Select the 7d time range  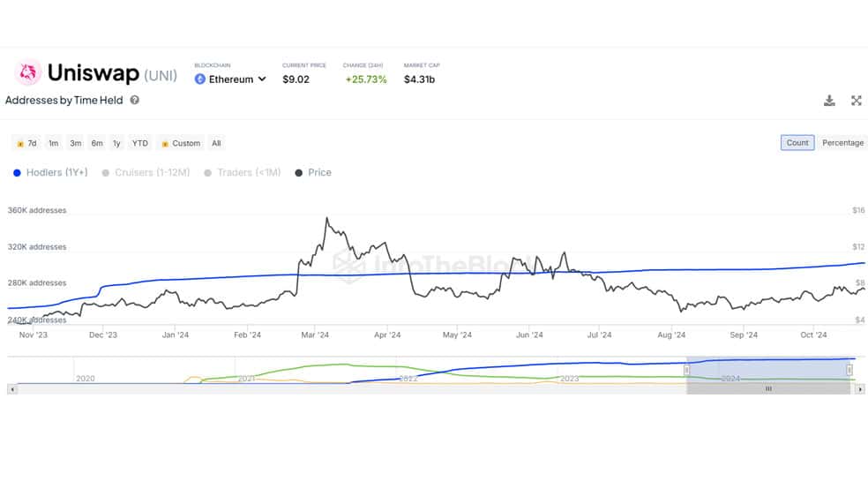point(26,143)
